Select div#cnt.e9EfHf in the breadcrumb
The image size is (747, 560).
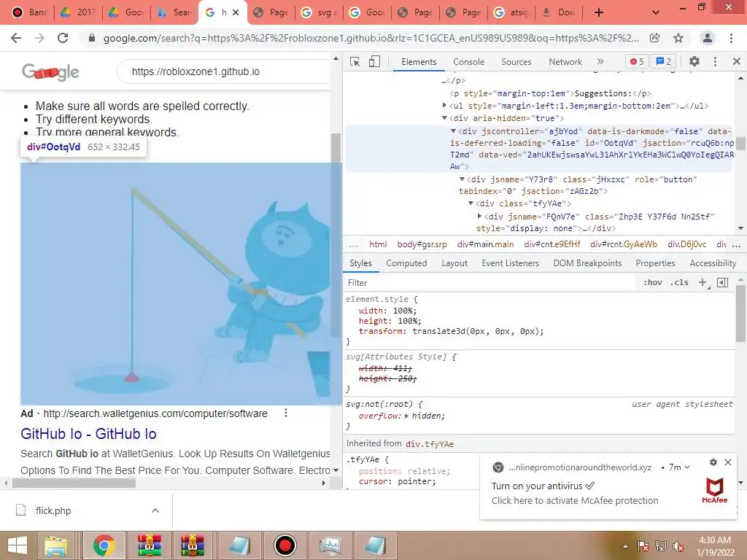(x=552, y=244)
